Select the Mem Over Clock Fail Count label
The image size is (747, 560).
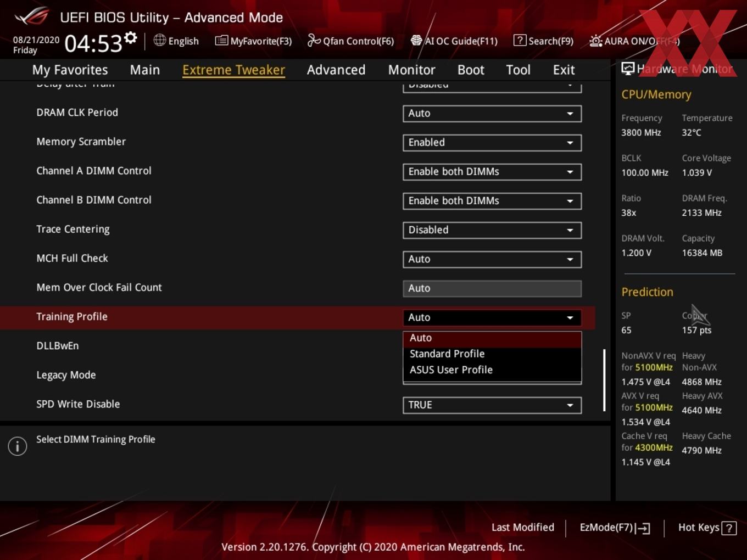[99, 288]
